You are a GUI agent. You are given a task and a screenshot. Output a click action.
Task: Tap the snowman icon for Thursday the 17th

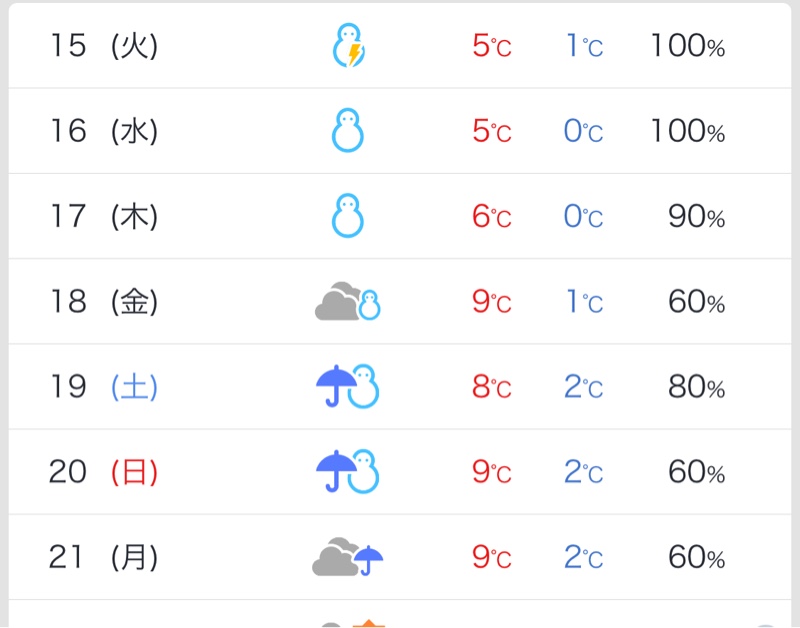point(348,216)
